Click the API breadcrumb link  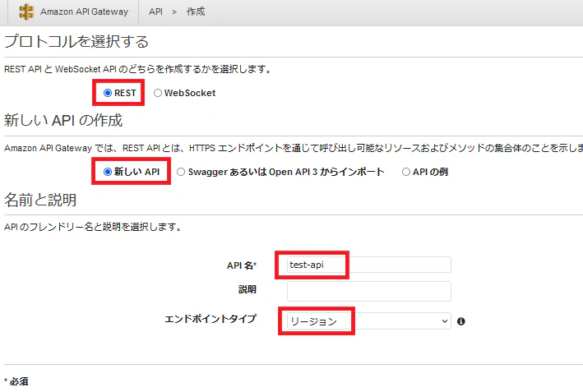(x=155, y=12)
